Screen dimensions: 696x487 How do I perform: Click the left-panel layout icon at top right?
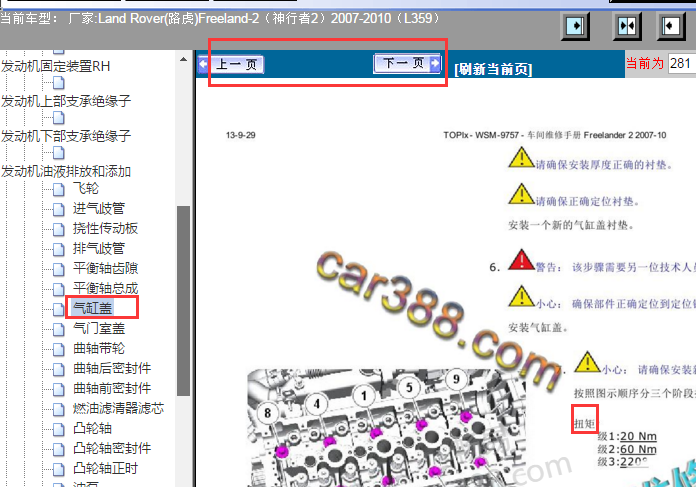coord(575,26)
